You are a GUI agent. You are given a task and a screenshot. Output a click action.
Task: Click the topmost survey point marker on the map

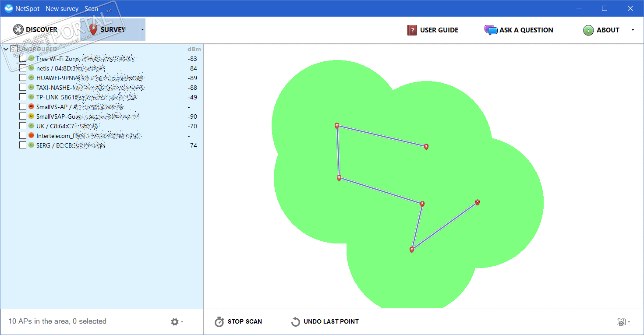pyautogui.click(x=337, y=126)
